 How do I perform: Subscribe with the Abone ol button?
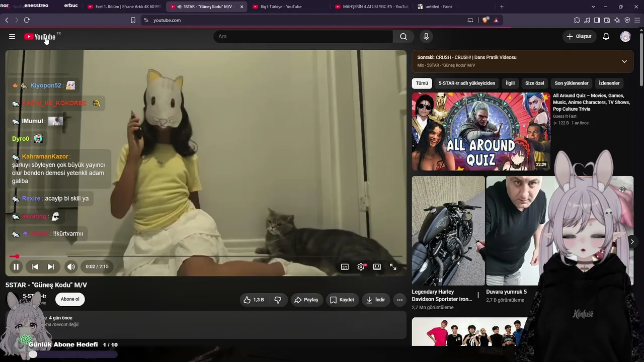point(70,299)
